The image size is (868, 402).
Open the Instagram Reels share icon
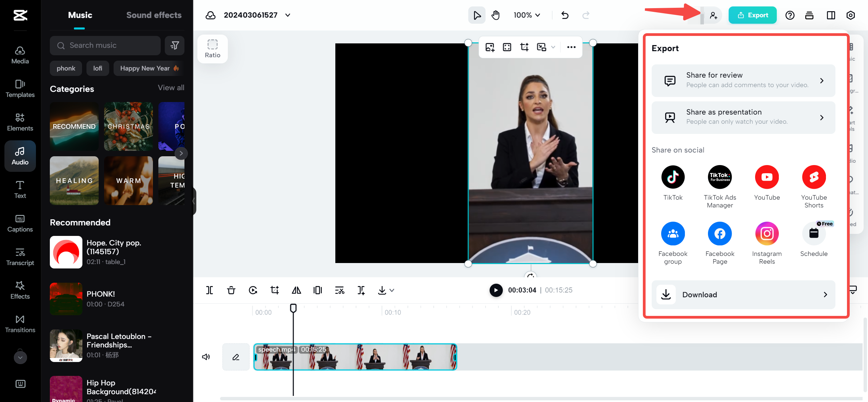pos(767,234)
